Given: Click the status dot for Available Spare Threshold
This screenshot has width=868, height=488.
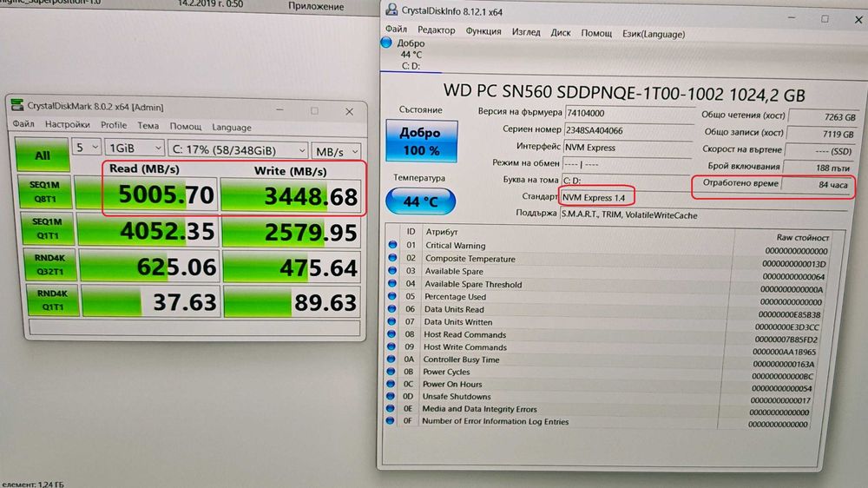Looking at the screenshot, I should (x=392, y=283).
